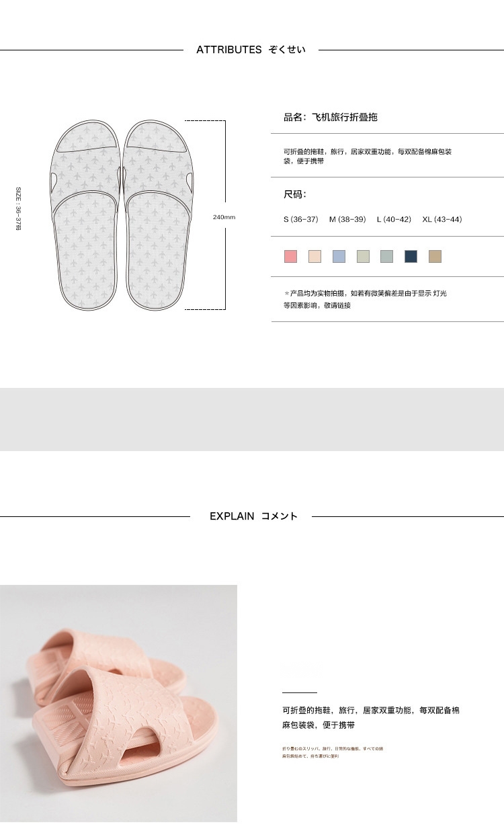The width and height of the screenshot is (504, 839).
Task: Choose size S (36-37)
Action: point(300,219)
